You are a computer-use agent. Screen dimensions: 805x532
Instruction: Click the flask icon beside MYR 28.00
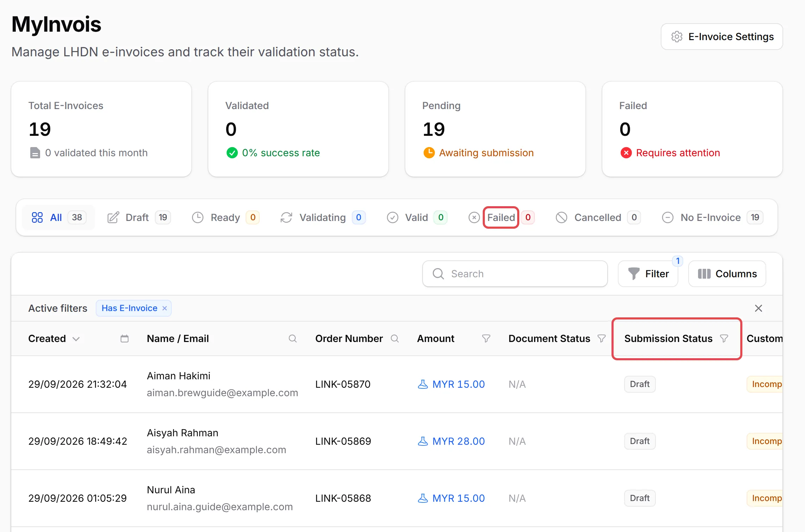pyautogui.click(x=423, y=441)
